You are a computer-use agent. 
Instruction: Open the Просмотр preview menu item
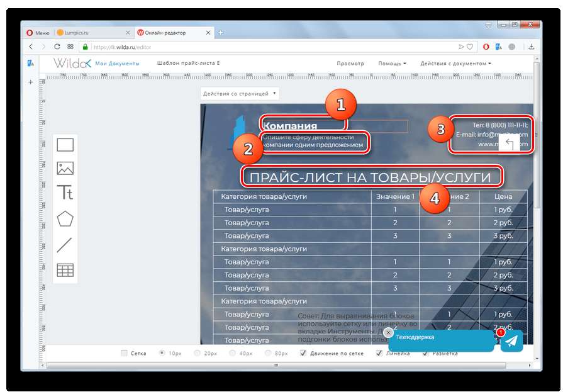(350, 64)
